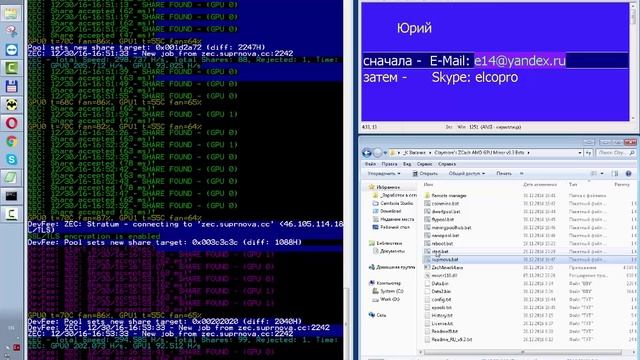Click the Explorer back navigation button
The height and width of the screenshot is (360, 640).
[367, 153]
